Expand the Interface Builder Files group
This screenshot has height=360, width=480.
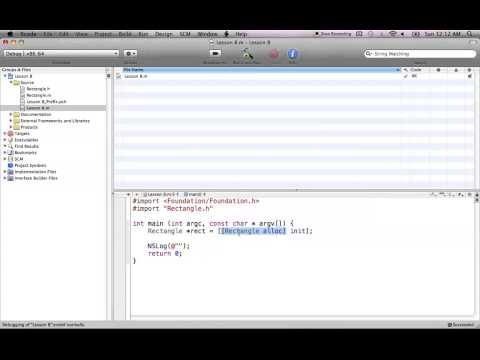point(5,178)
